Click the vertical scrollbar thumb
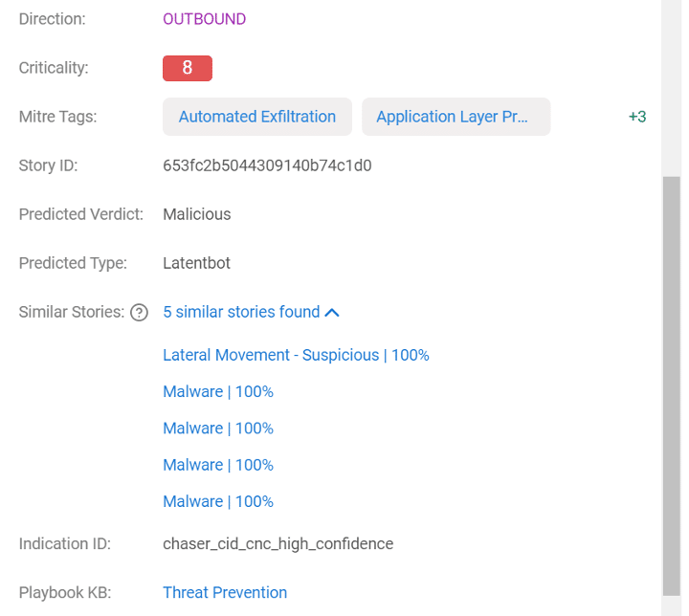The width and height of the screenshot is (689, 616). [x=672, y=386]
